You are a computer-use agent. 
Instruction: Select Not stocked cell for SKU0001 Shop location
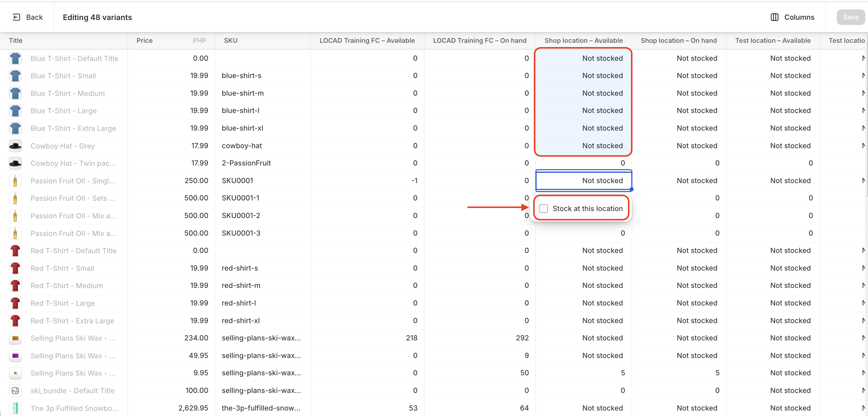point(583,181)
